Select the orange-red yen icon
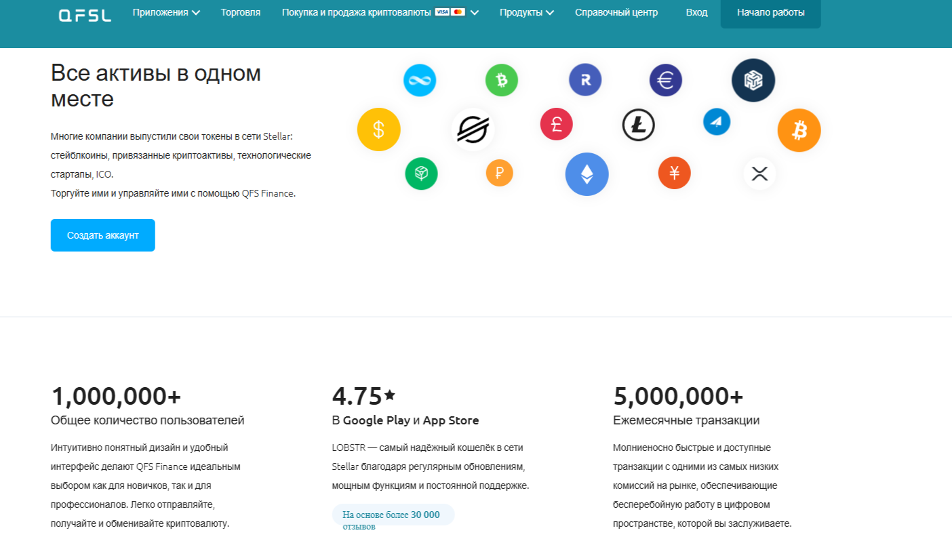This screenshot has height=560, width=952. point(674,173)
